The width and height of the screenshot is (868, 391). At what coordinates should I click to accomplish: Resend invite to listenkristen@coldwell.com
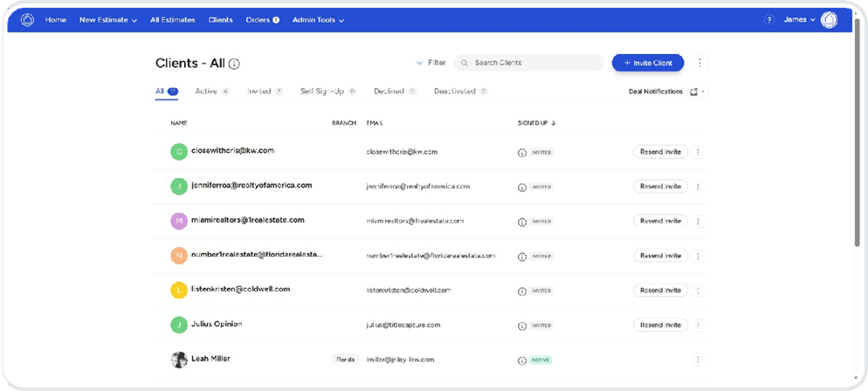click(660, 291)
